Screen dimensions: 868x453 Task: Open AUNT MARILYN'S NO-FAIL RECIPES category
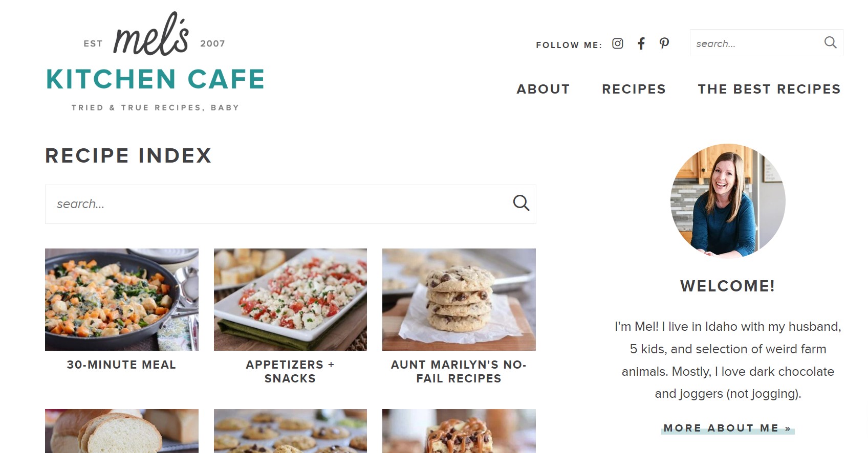pyautogui.click(x=459, y=372)
